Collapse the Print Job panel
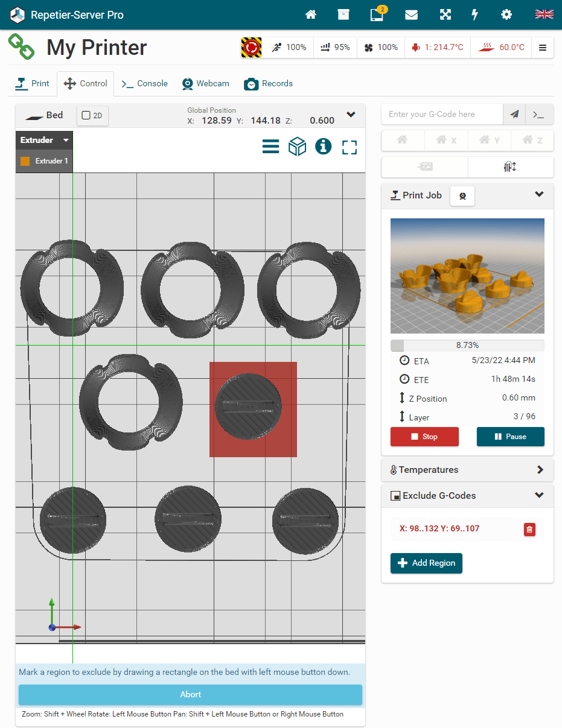 coord(539,194)
